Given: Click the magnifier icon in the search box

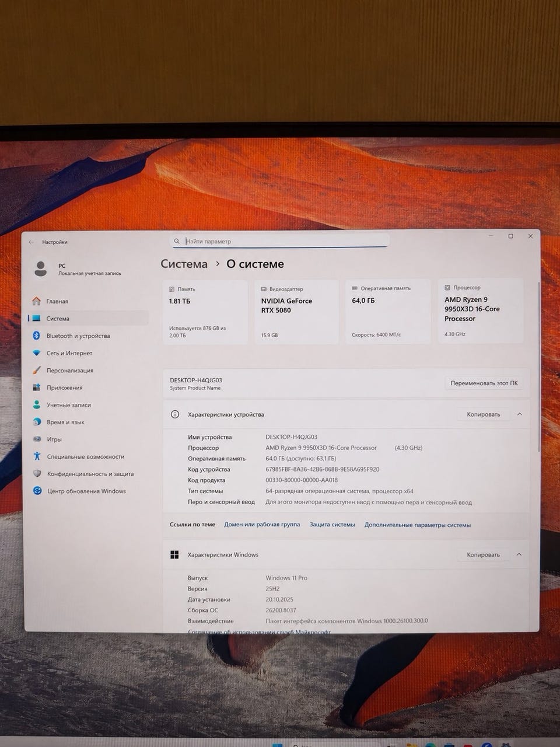Looking at the screenshot, I should pos(177,241).
